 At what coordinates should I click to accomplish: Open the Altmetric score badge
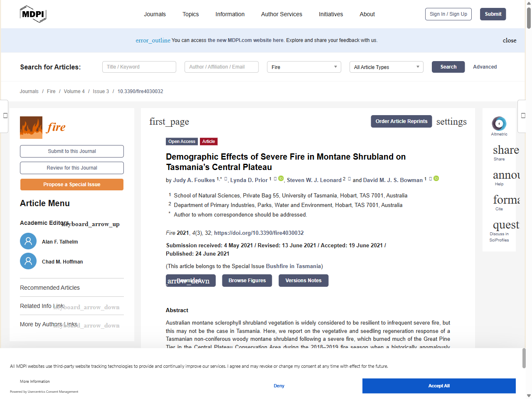coord(499,123)
